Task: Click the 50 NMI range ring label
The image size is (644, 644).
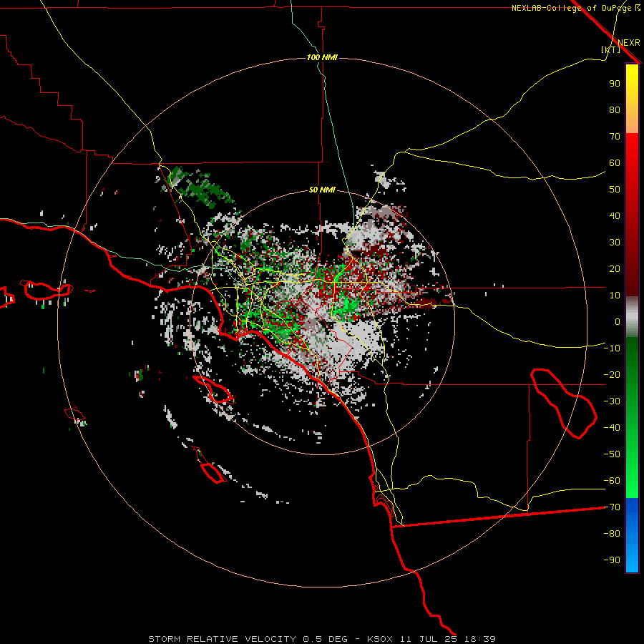Action: [x=322, y=190]
